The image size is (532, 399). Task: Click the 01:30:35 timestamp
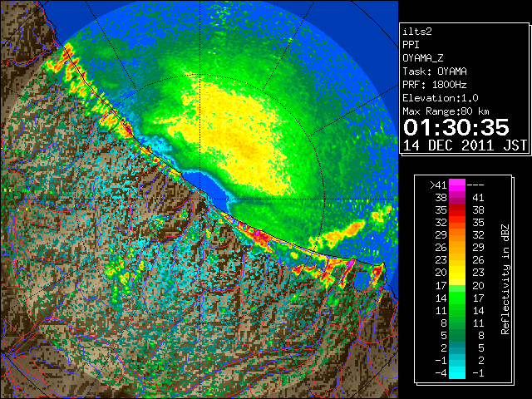[x=456, y=127]
